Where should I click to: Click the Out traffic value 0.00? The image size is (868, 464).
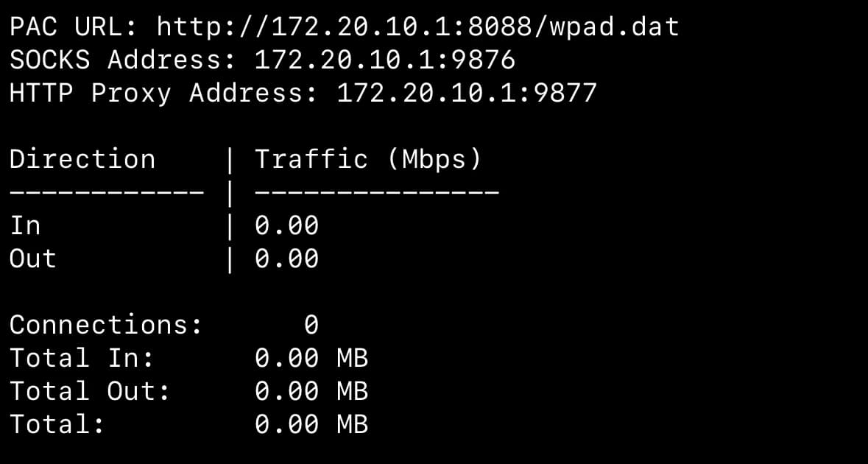tap(286, 259)
